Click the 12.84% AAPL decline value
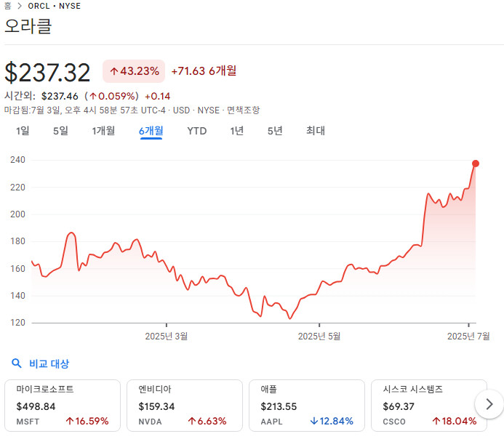Viewport: 504px width, 439px height. click(x=332, y=421)
